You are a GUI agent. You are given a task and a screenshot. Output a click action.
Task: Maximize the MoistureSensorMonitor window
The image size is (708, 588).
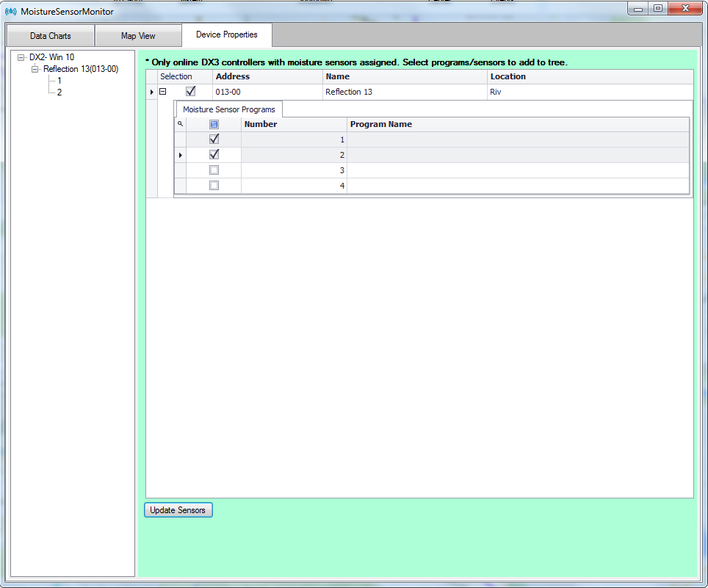(x=658, y=8)
